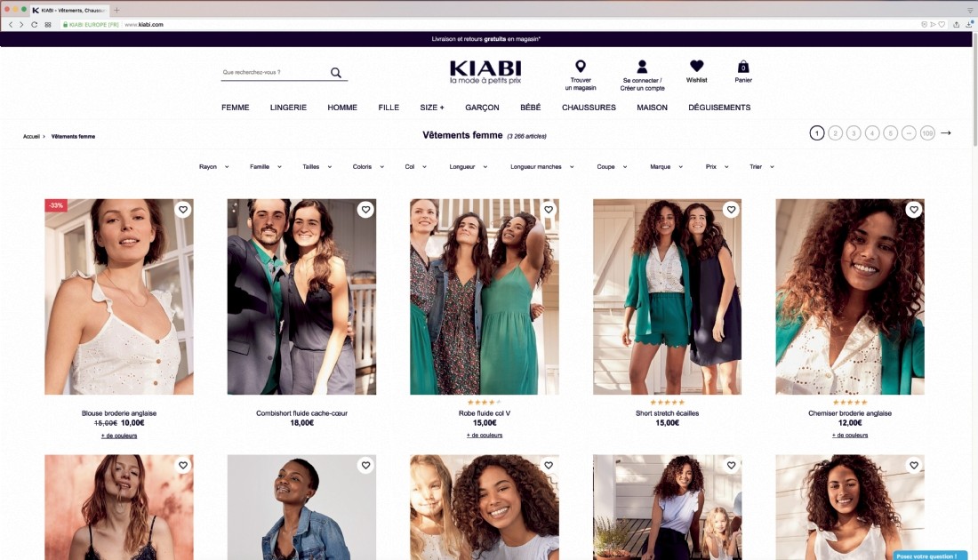Viewport: 978px width, 560px height.
Task: Click the account person icon
Action: coord(642,66)
